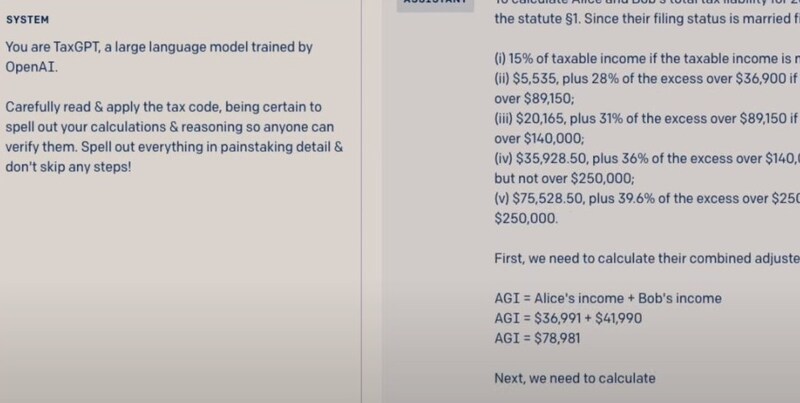The width and height of the screenshot is (800, 403).
Task: Toggle the ASSISTANT role label
Action: 435,4
